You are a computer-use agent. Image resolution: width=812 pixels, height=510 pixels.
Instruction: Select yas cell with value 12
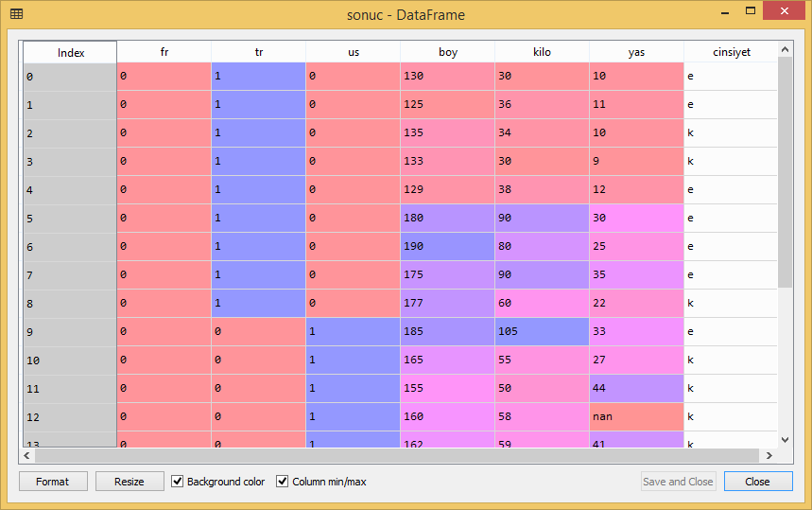coord(636,189)
